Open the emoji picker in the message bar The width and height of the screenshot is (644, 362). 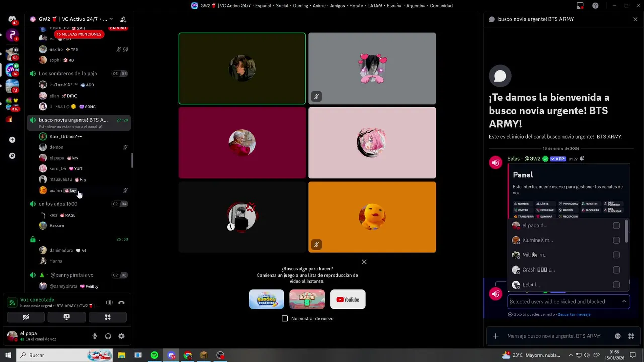(618, 336)
